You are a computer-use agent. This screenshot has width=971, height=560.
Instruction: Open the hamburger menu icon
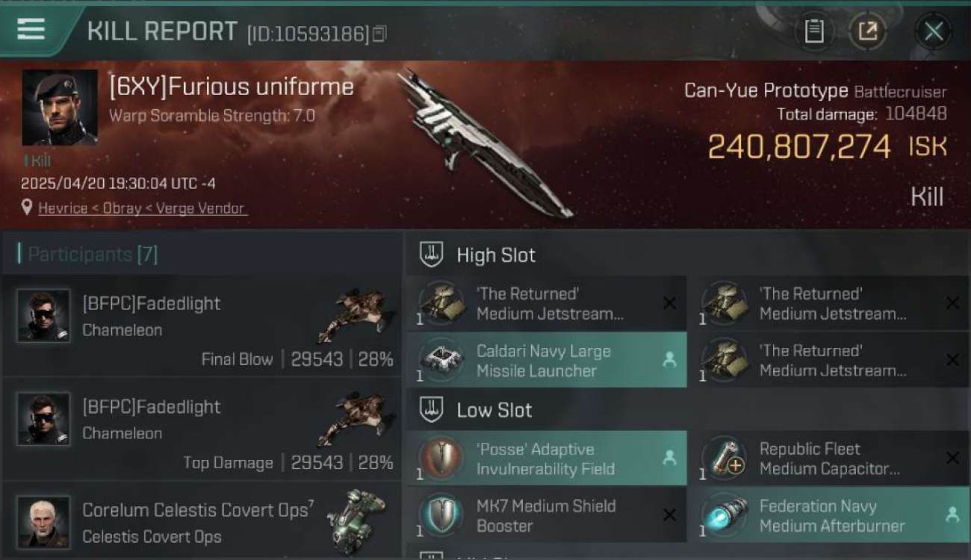point(31,29)
